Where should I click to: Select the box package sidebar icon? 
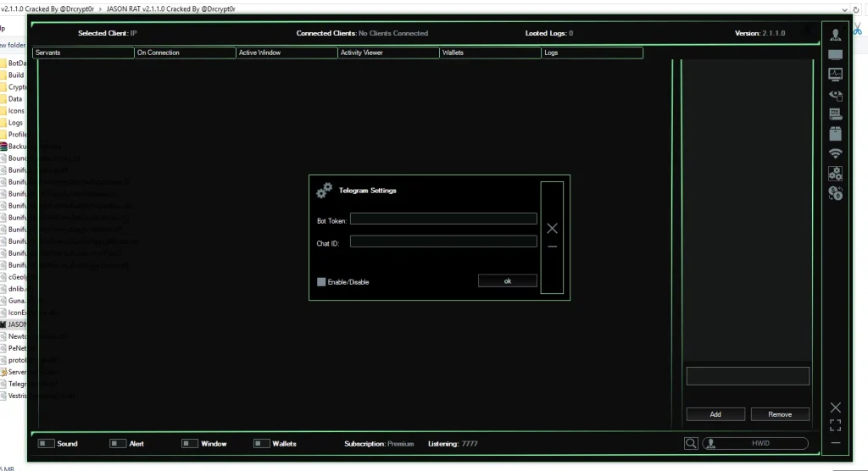(836, 134)
